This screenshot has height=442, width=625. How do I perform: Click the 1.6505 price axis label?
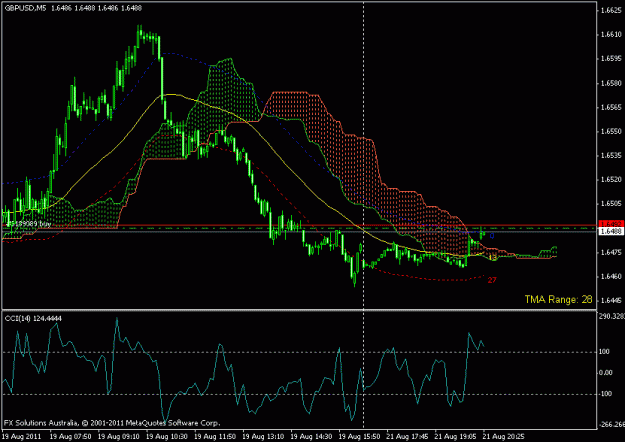pos(611,204)
